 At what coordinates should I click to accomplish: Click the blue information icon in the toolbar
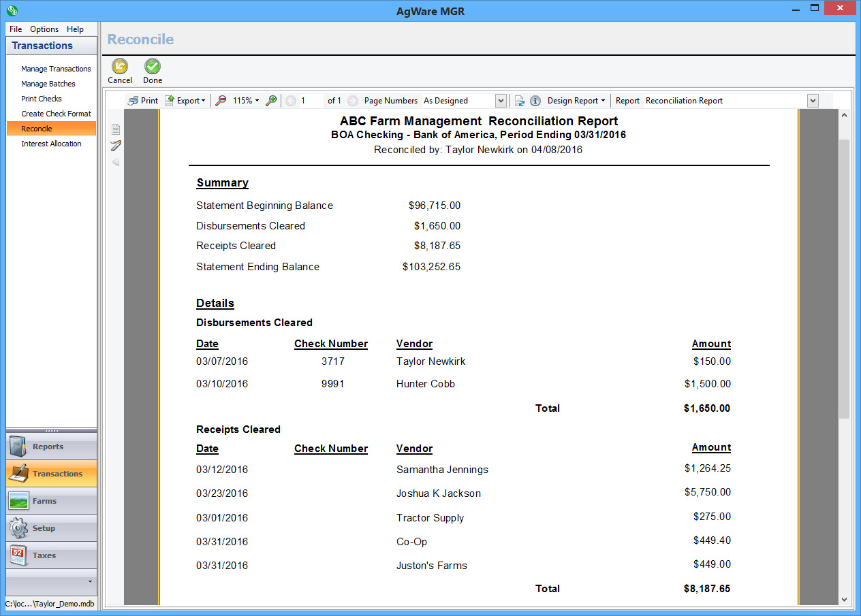(535, 101)
